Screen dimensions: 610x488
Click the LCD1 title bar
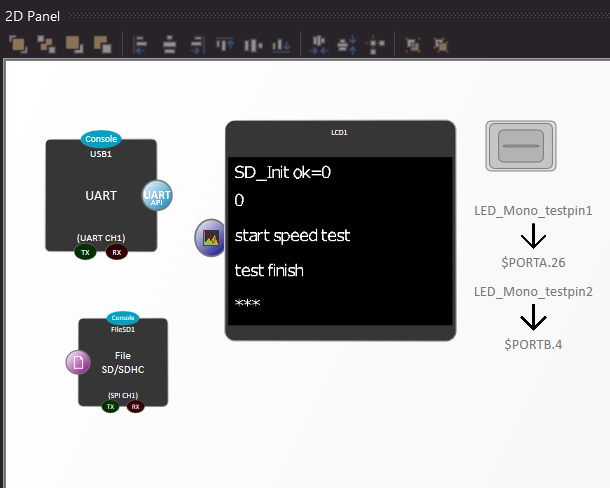[x=340, y=132]
